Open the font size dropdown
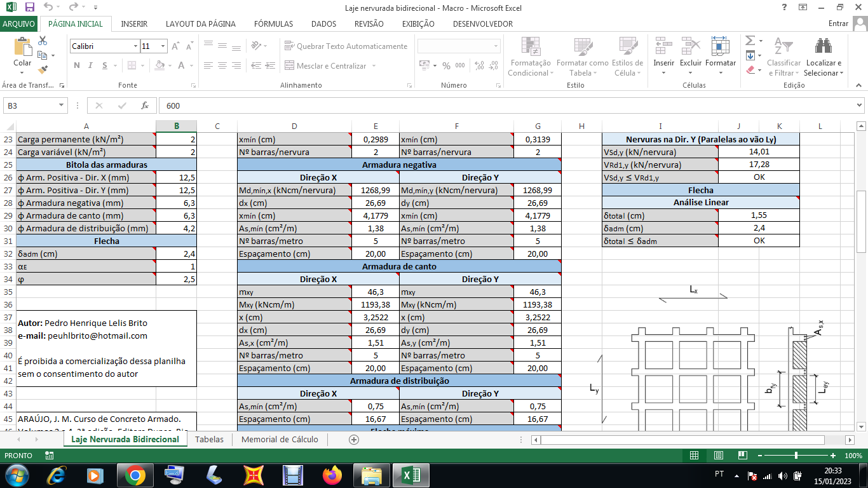 (x=163, y=46)
